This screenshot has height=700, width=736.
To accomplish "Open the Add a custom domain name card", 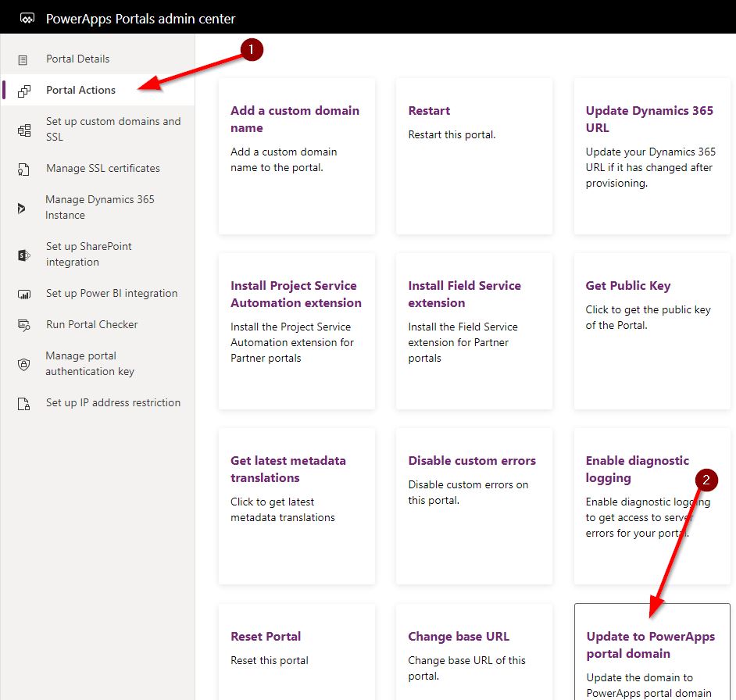I will click(x=297, y=156).
